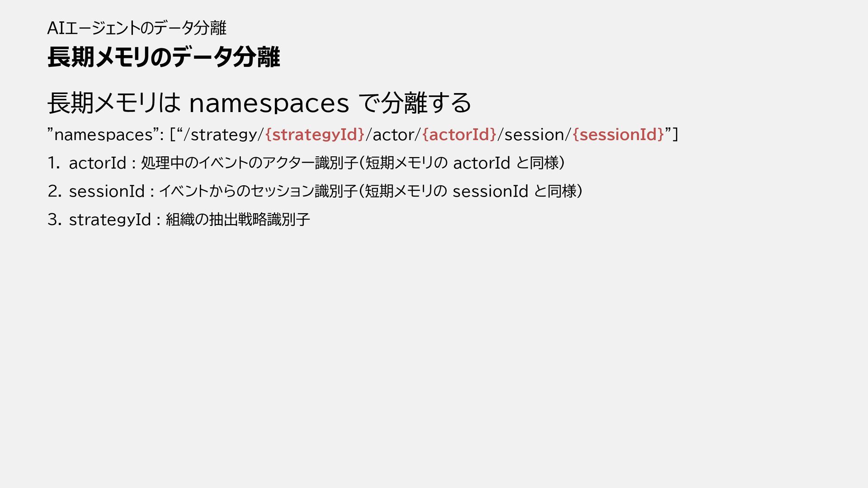868x488 pixels.
Task: Click list item 1 label 'actorId'
Action: [x=97, y=163]
